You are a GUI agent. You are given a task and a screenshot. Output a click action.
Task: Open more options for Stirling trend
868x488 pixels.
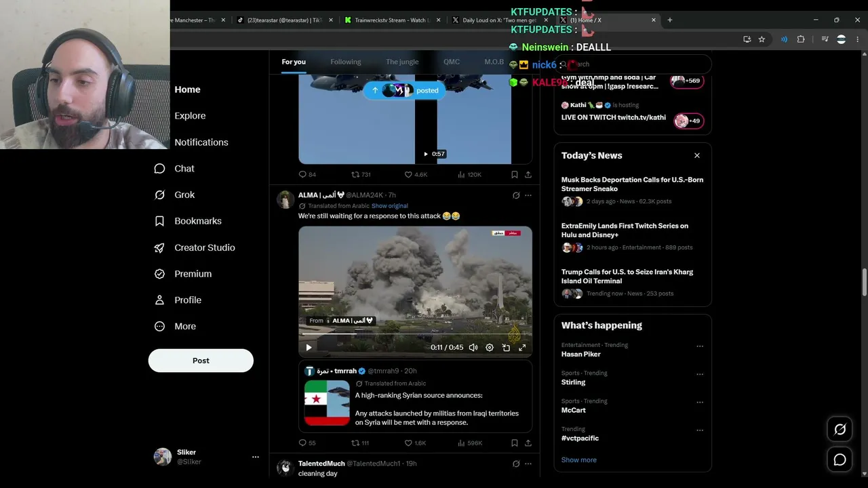tap(700, 373)
